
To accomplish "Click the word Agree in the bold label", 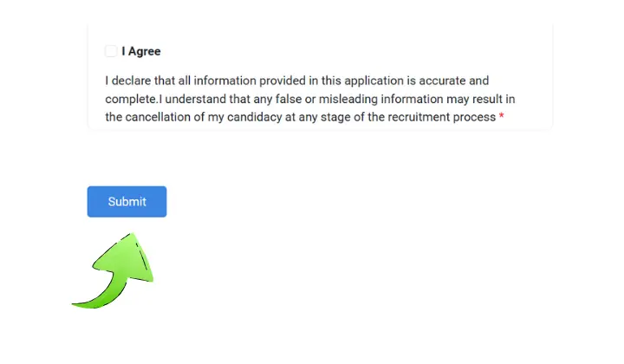I will click(145, 52).
